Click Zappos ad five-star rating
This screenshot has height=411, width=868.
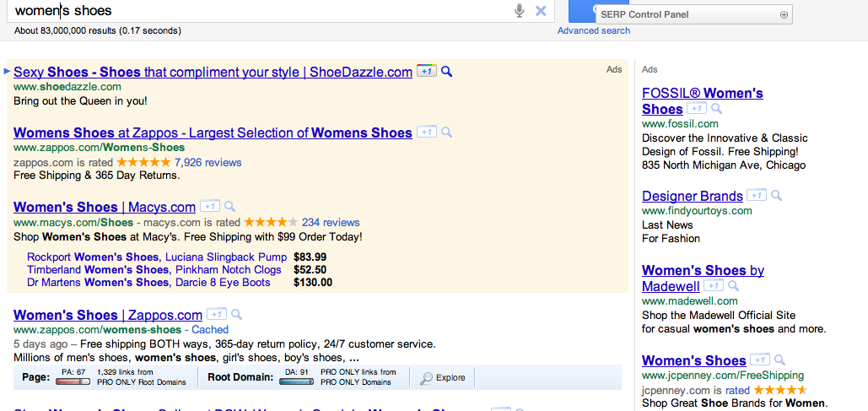click(144, 162)
